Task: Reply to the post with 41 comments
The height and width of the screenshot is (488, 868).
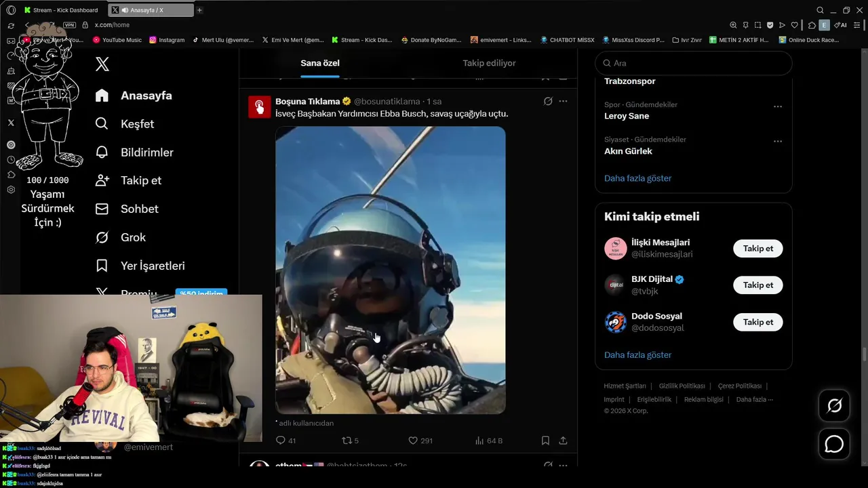Action: (x=285, y=441)
